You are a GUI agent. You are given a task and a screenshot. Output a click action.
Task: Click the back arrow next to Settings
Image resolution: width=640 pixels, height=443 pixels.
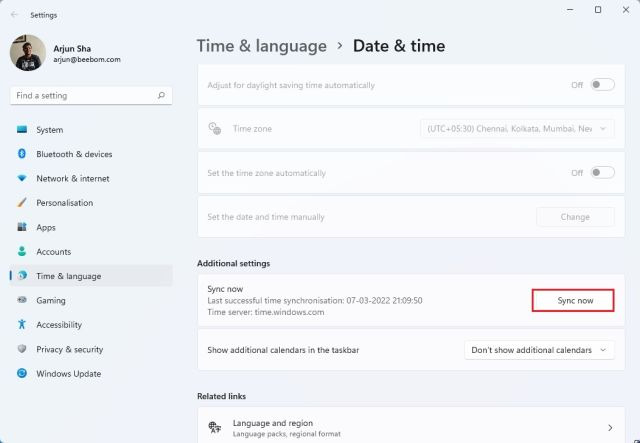point(14,15)
